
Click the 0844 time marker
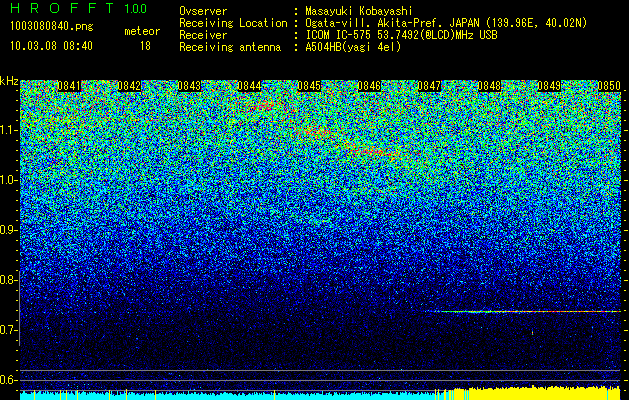coord(249,86)
